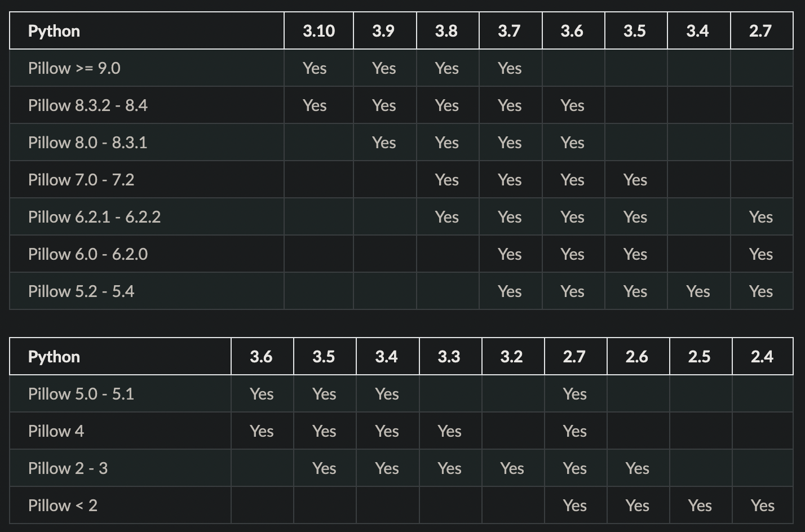
Task: Click Yes for Pillow 5.2 - 5.4 under 3.4
Action: [x=698, y=291]
